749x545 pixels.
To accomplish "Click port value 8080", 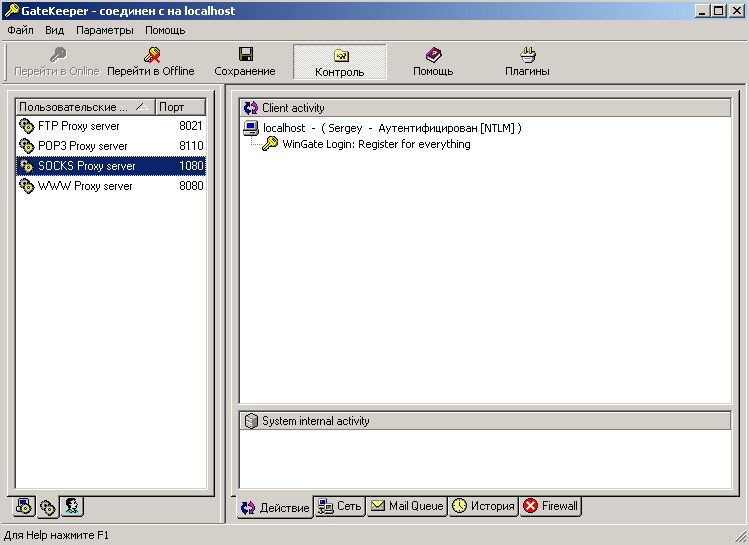I will pos(191,186).
